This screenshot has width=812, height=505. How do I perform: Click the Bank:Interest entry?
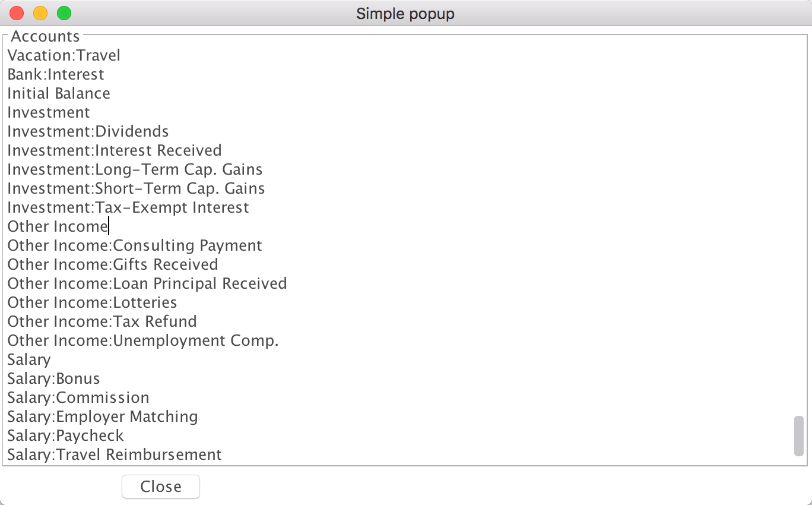click(56, 74)
